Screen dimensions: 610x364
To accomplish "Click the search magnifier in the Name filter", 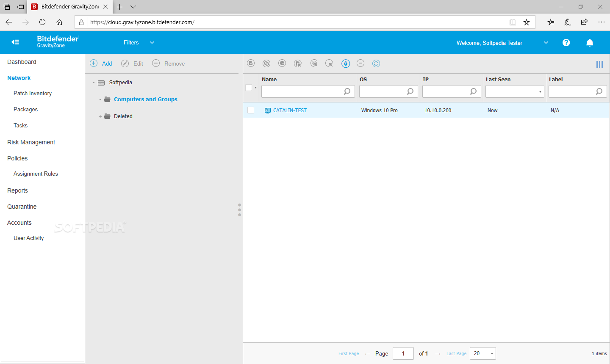I will (347, 91).
